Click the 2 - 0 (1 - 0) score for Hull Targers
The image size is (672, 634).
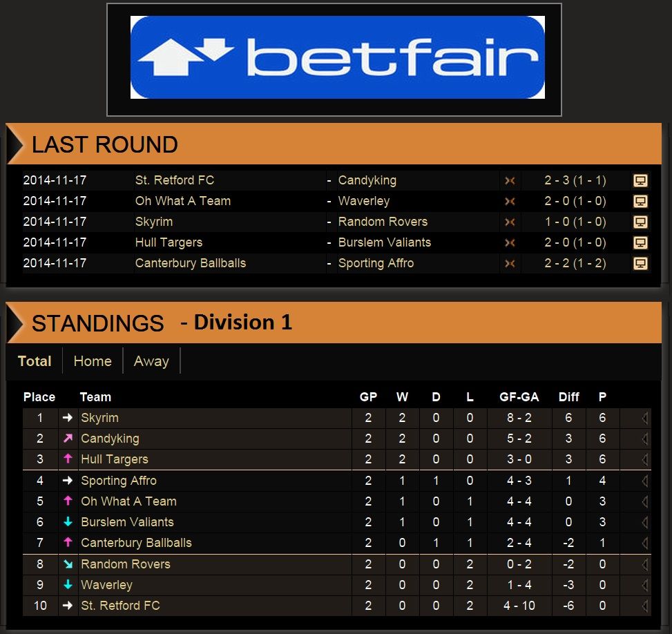coord(575,243)
